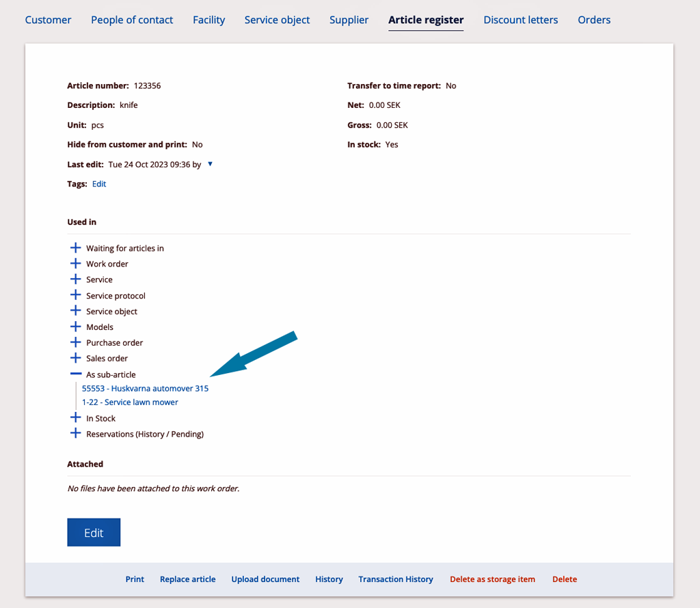View Transaction History

click(396, 579)
